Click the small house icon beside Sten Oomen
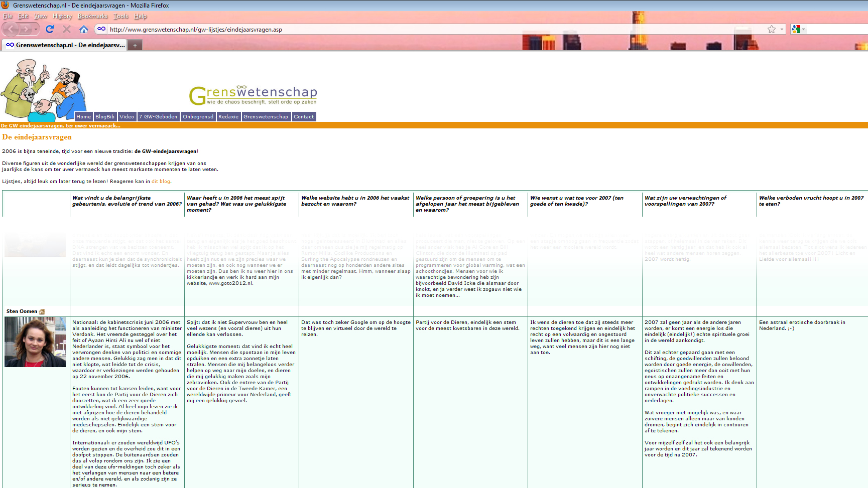Image resolution: width=868 pixels, height=488 pixels. tap(42, 312)
